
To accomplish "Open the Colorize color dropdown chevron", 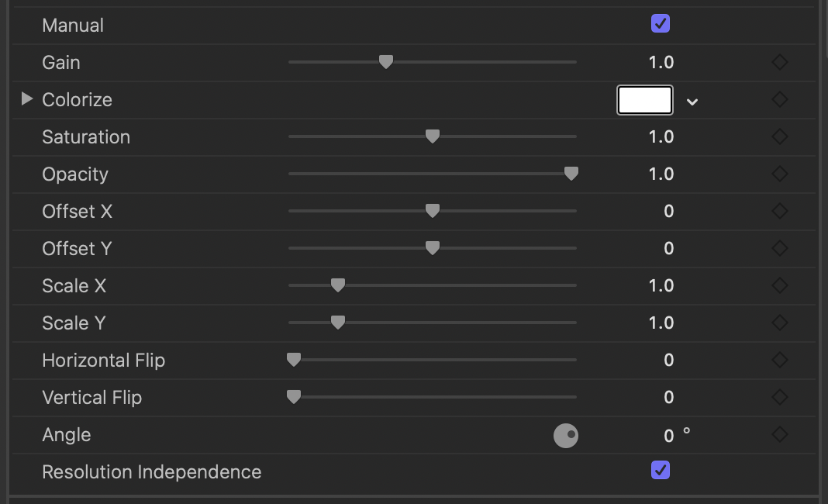I will [x=692, y=102].
